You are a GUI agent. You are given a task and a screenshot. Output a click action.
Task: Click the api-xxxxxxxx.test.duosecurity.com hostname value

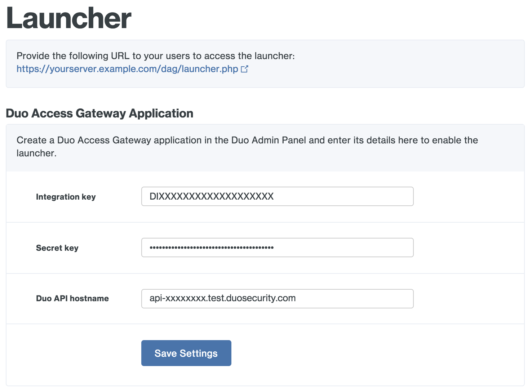pos(222,298)
